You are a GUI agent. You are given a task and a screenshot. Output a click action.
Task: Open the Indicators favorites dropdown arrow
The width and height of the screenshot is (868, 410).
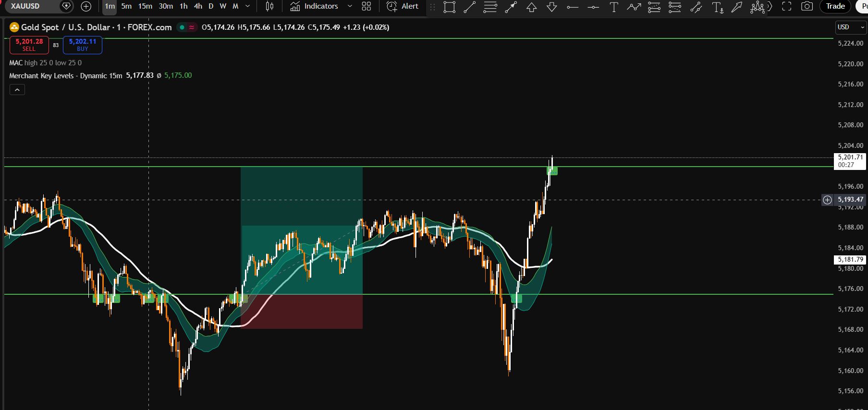coord(350,6)
